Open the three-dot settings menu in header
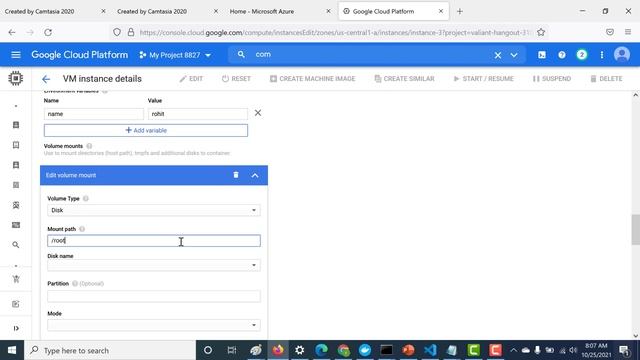This screenshot has height=360, width=640. [x=602, y=55]
